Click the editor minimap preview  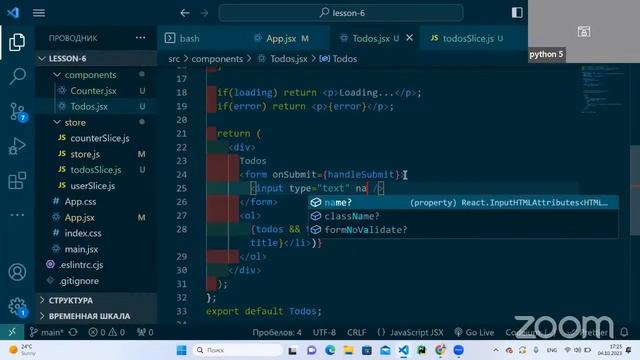[x=603, y=91]
